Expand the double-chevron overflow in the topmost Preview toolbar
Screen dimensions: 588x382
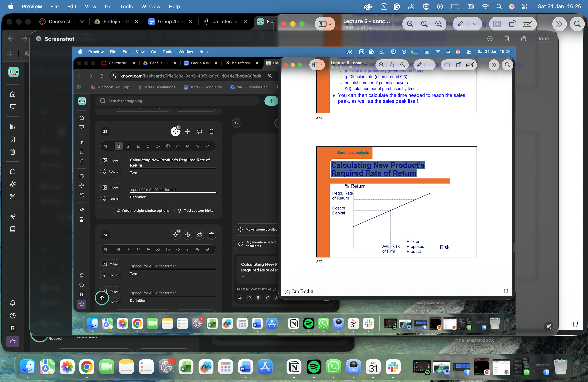point(559,24)
